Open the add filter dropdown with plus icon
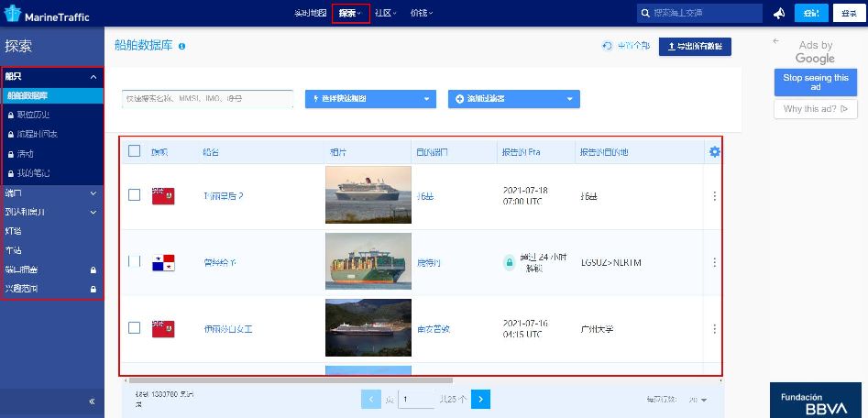Image resolution: width=868 pixels, height=418 pixels. pyautogui.click(x=513, y=99)
